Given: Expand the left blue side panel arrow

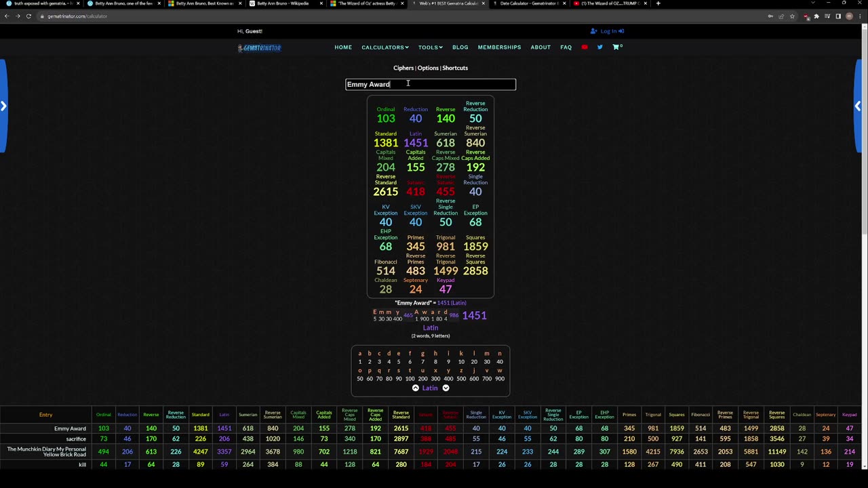Looking at the screenshot, I should [x=3, y=106].
